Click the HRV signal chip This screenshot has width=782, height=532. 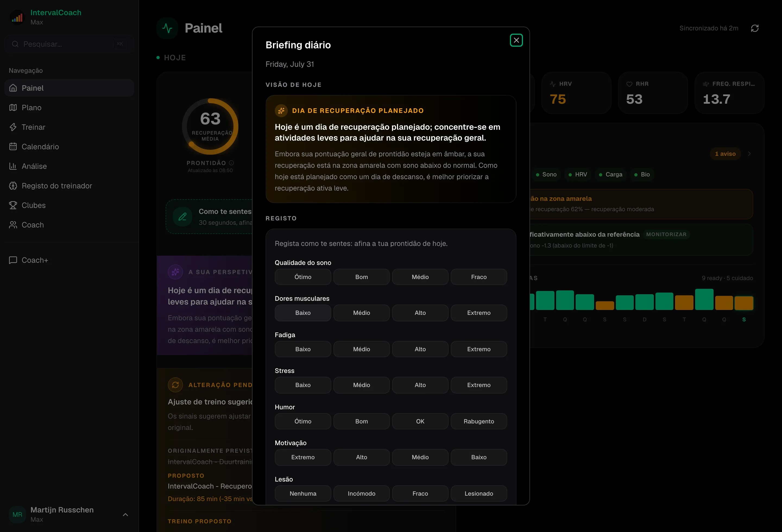(578, 175)
